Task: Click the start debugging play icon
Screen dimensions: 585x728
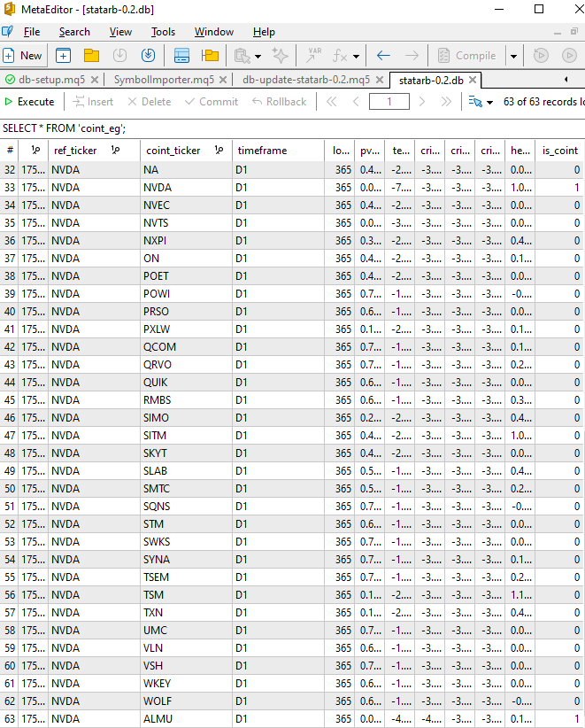Action: 541,56
